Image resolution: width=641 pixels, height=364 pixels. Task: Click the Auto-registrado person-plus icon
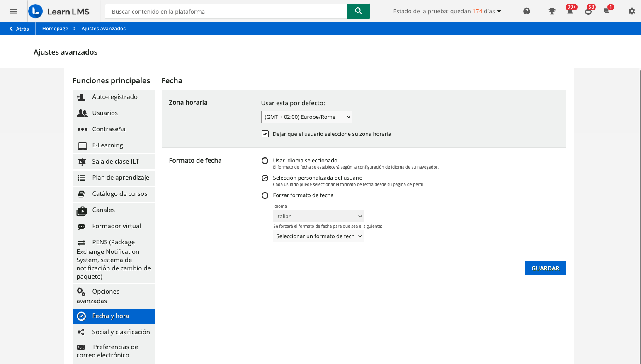81,97
